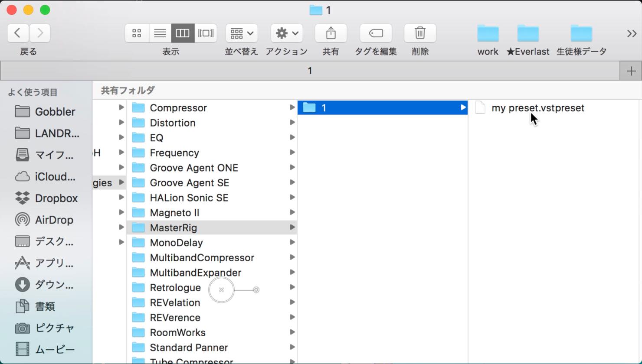Click the folder proxy icon in title bar

[316, 10]
